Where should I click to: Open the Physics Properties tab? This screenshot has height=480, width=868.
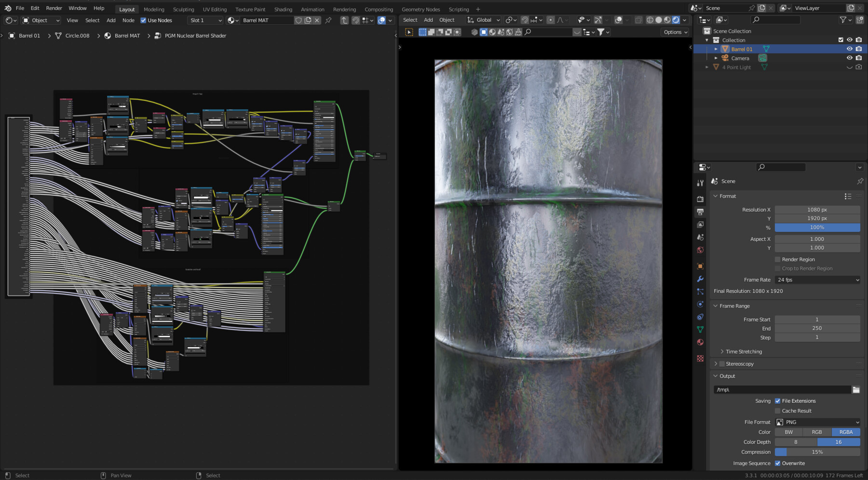700,303
